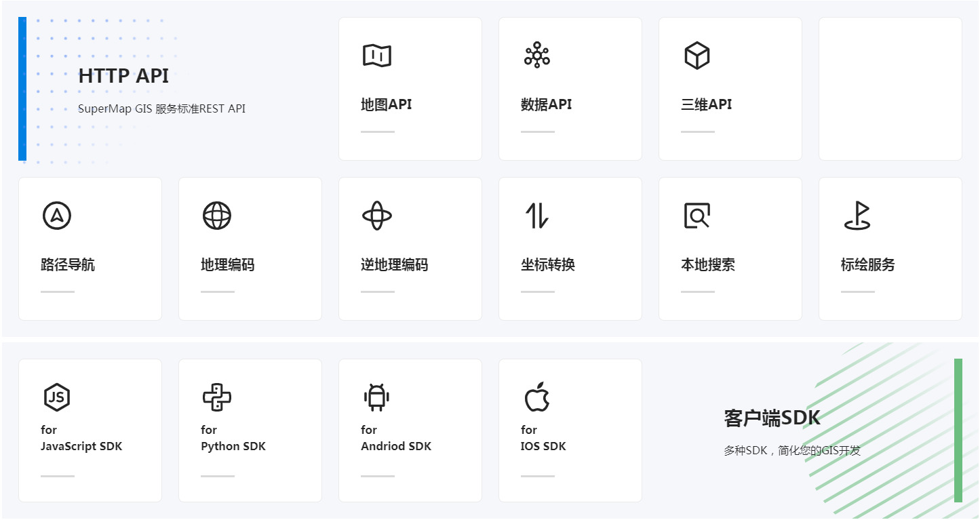Select the 标绘服务 label
The image size is (980, 520).
click(868, 264)
